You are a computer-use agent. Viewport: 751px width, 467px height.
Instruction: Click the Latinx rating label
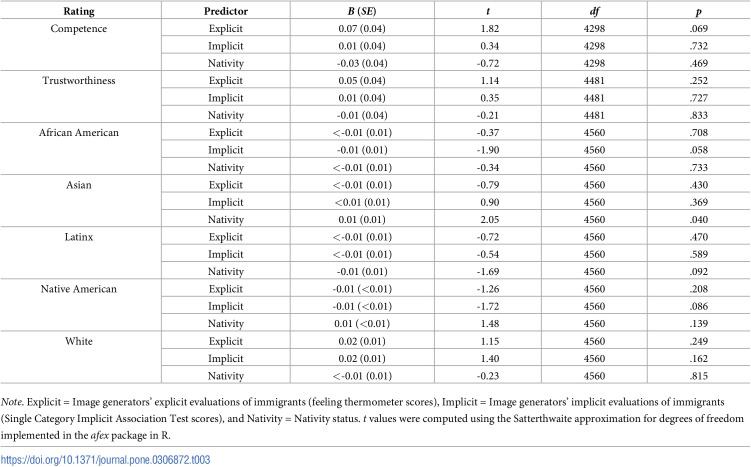79,237
